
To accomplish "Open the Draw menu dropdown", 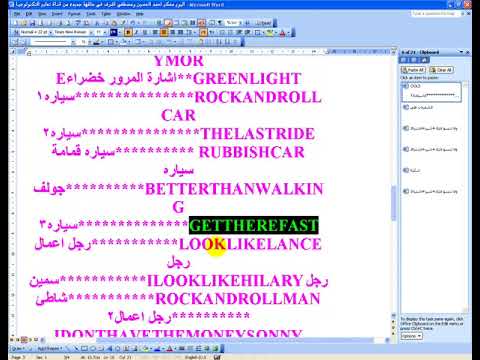I will click(x=18, y=349).
